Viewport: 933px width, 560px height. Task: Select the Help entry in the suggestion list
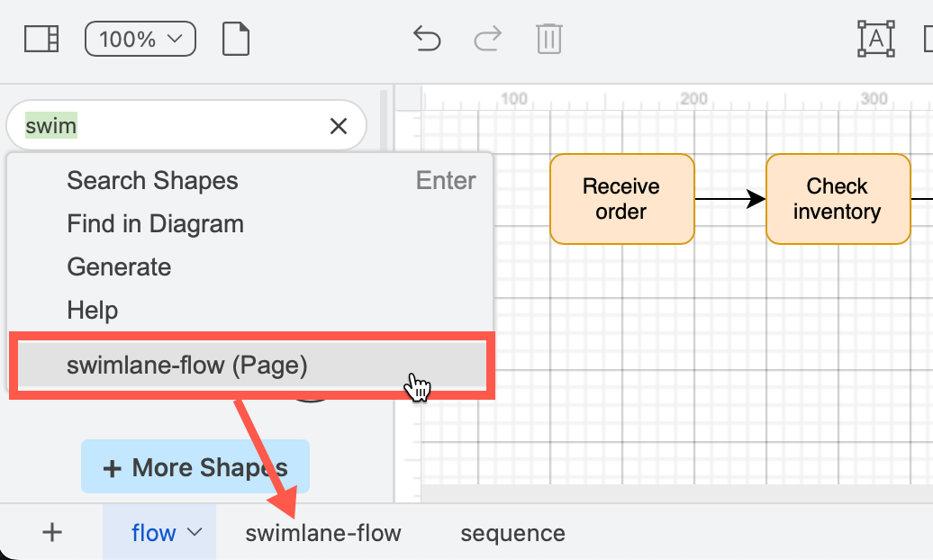point(92,310)
